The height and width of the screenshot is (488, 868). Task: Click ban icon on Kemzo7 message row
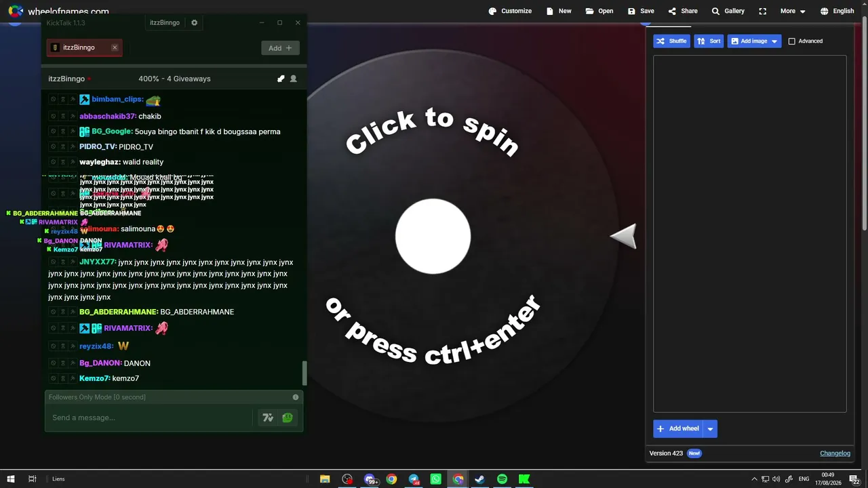point(54,378)
